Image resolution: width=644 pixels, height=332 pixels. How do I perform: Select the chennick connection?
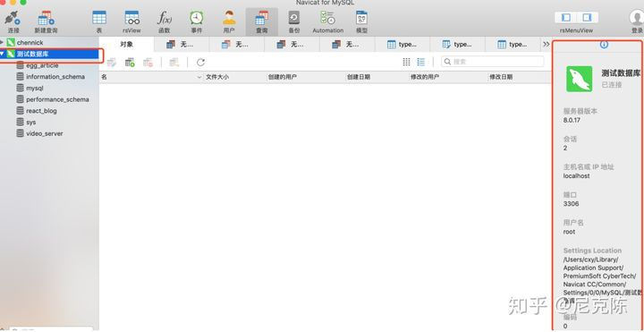pyautogui.click(x=30, y=42)
